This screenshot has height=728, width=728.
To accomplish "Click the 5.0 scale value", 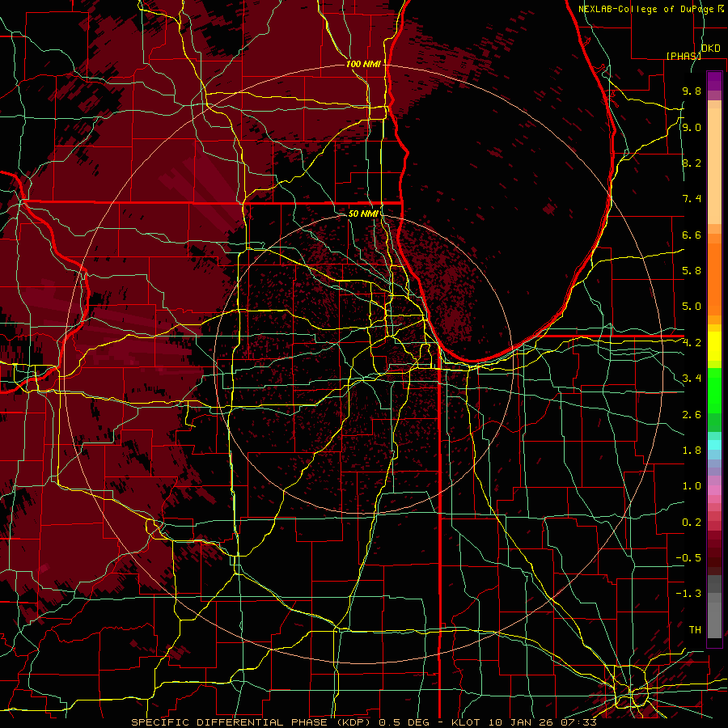I will [692, 307].
